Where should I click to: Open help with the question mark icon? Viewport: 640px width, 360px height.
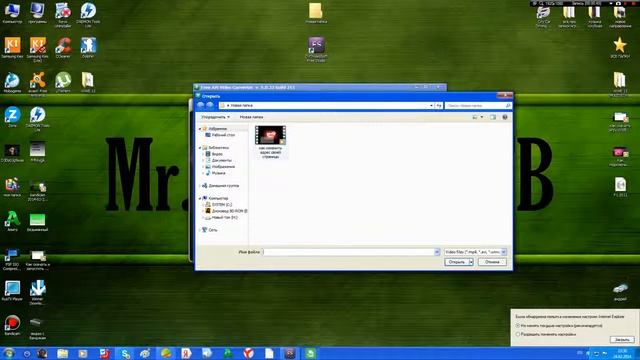pos(505,117)
